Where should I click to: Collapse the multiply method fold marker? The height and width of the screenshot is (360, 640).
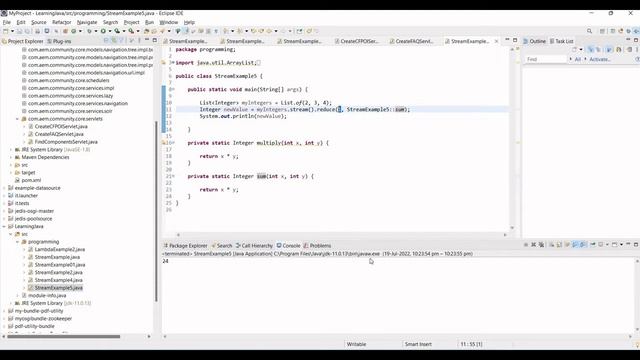point(173,143)
